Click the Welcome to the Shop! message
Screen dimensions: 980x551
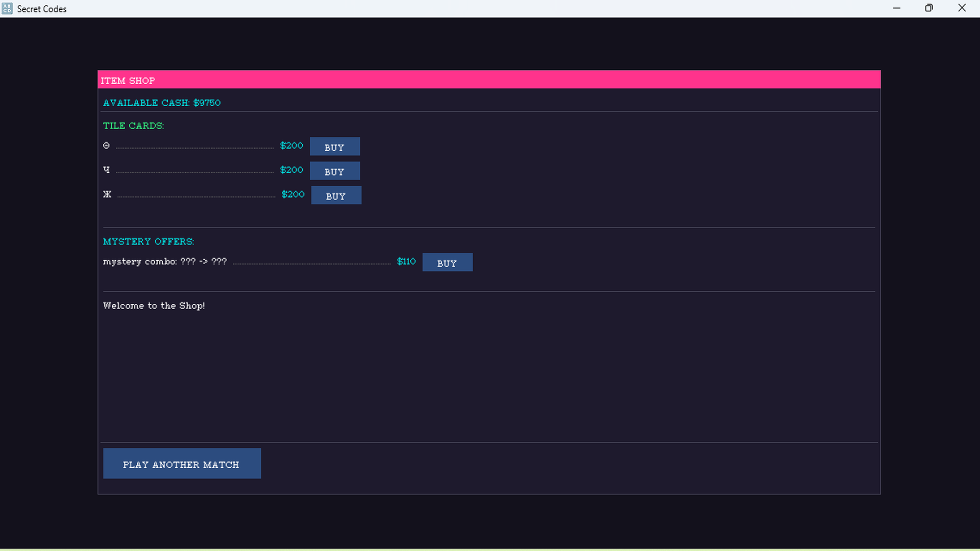(154, 306)
